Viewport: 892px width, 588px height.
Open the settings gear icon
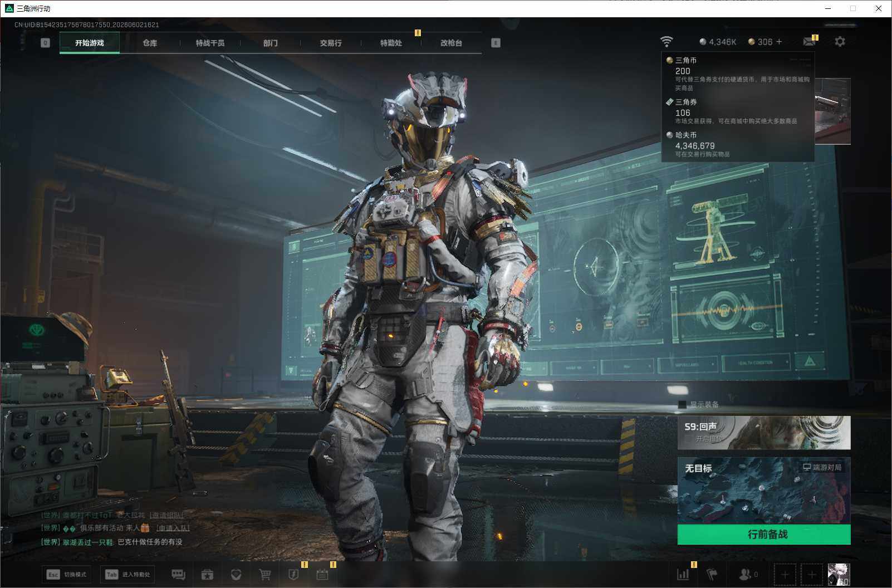(x=840, y=42)
